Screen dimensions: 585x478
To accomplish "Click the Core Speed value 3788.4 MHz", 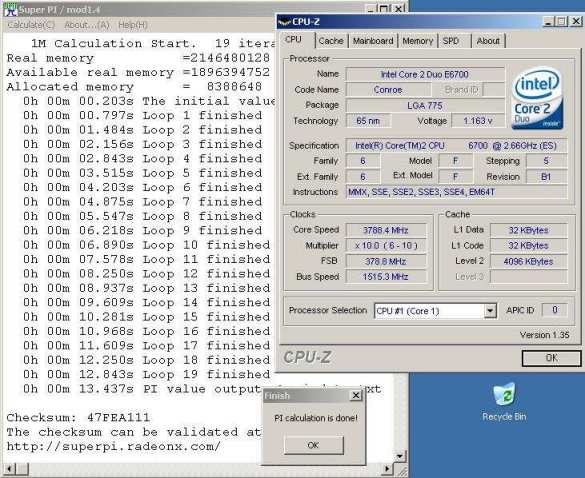I will 386,230.
